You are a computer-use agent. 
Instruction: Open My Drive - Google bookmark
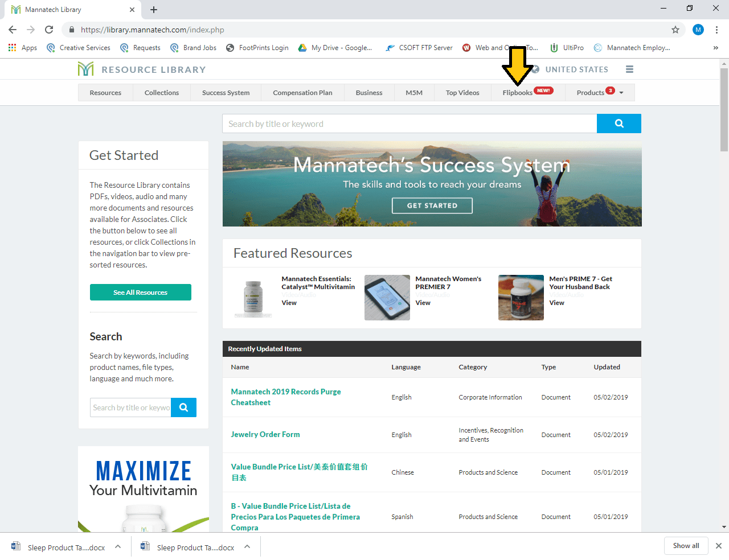335,48
